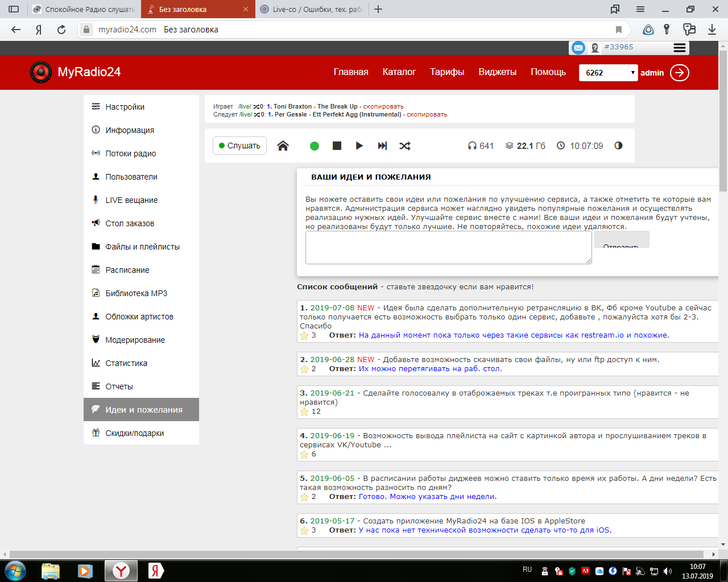This screenshot has width=728, height=582.
Task: Start playback with the play triangle
Action: coord(359,145)
